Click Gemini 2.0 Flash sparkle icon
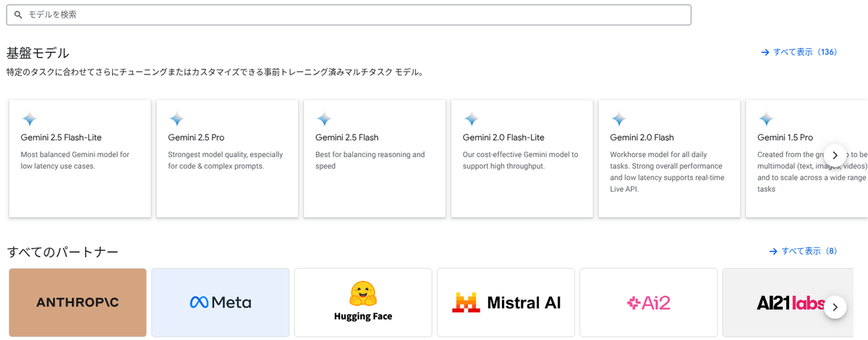 tap(618, 119)
